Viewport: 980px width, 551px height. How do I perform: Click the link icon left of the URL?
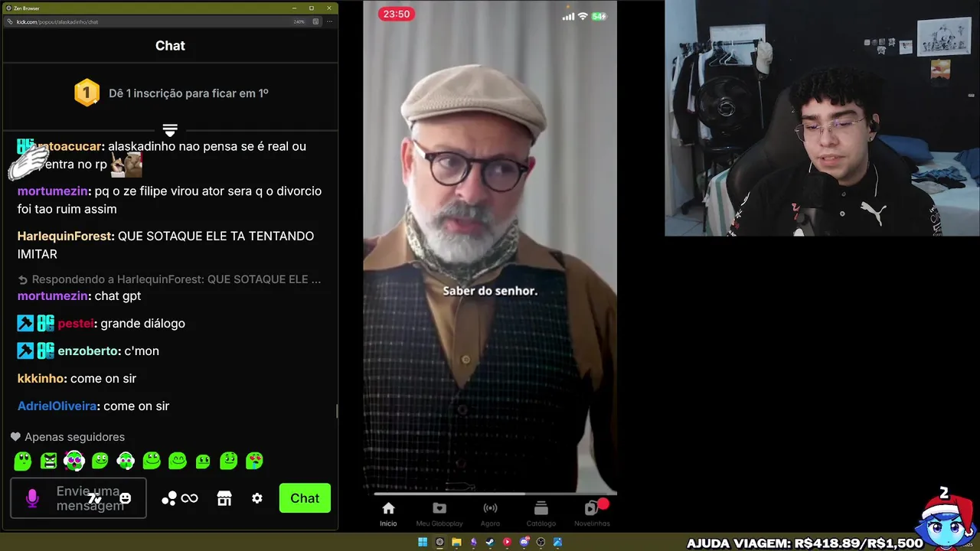10,21
